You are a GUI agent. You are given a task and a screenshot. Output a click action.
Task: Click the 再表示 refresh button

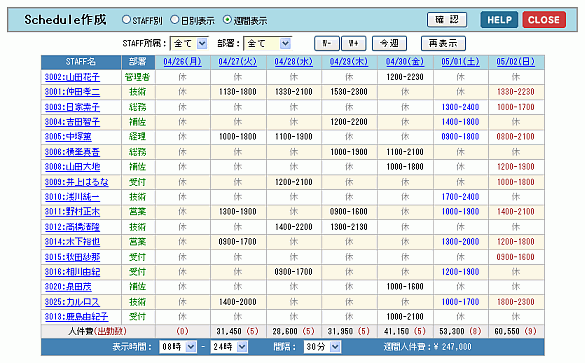(443, 44)
